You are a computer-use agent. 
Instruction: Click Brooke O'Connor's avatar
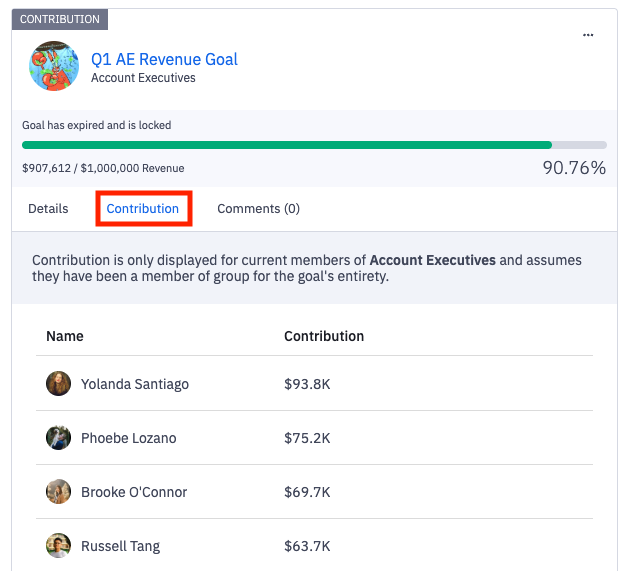(x=59, y=491)
